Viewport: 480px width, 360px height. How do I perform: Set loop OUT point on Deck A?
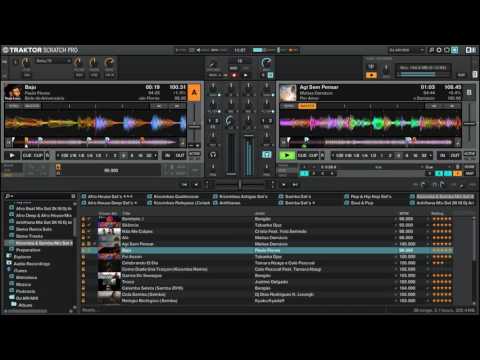click(x=180, y=155)
